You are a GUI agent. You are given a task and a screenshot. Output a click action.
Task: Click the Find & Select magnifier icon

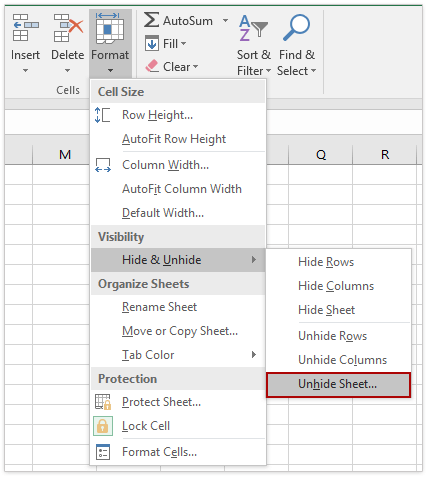coord(296,27)
